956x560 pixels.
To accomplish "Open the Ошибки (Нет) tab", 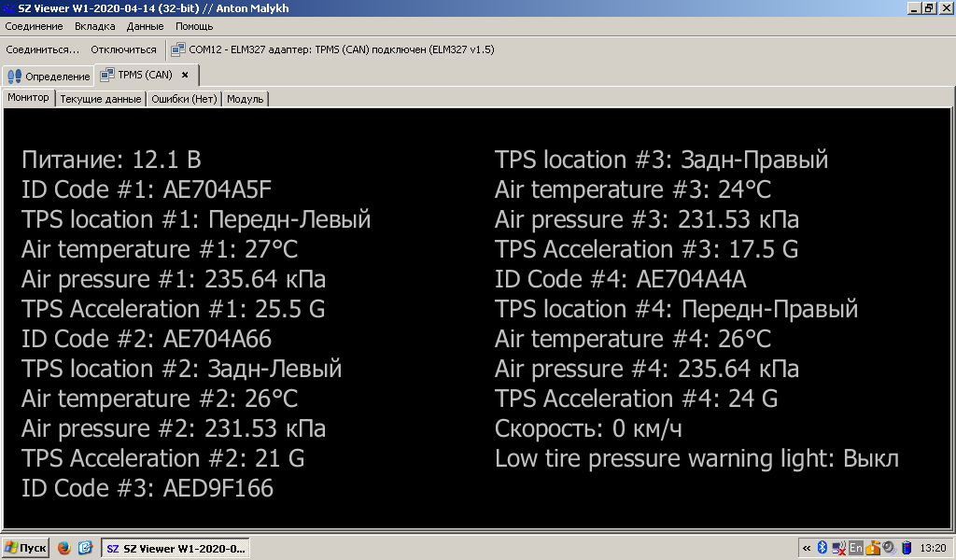I will [184, 99].
